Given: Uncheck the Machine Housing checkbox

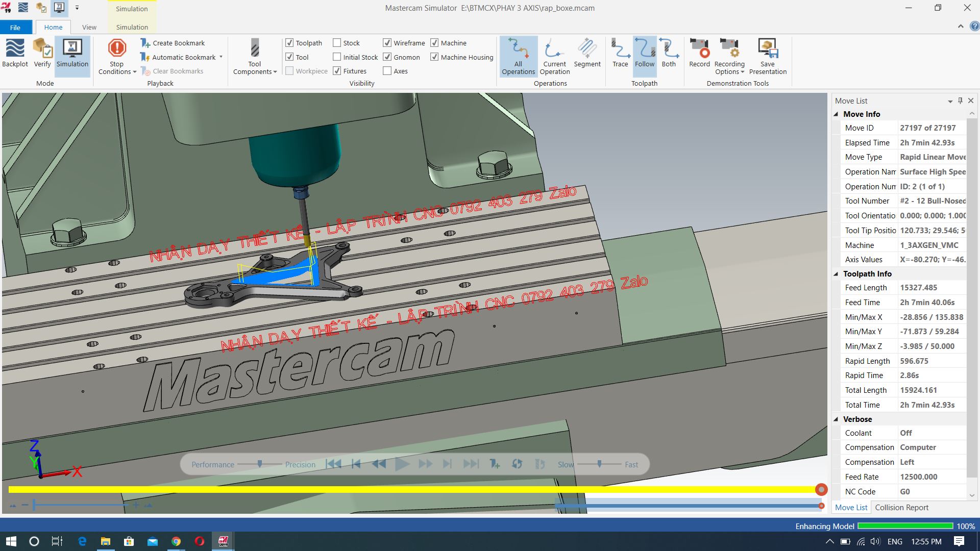Looking at the screenshot, I should [434, 57].
